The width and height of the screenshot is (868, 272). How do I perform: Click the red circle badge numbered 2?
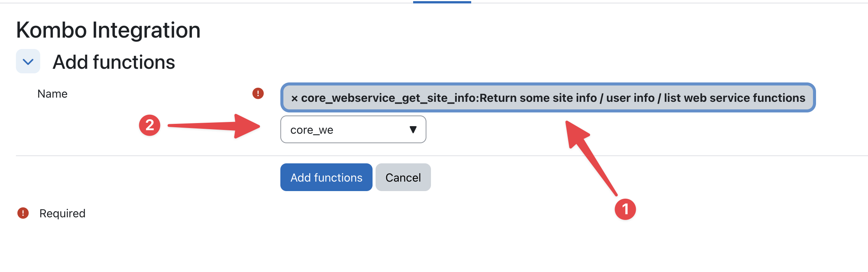(150, 125)
